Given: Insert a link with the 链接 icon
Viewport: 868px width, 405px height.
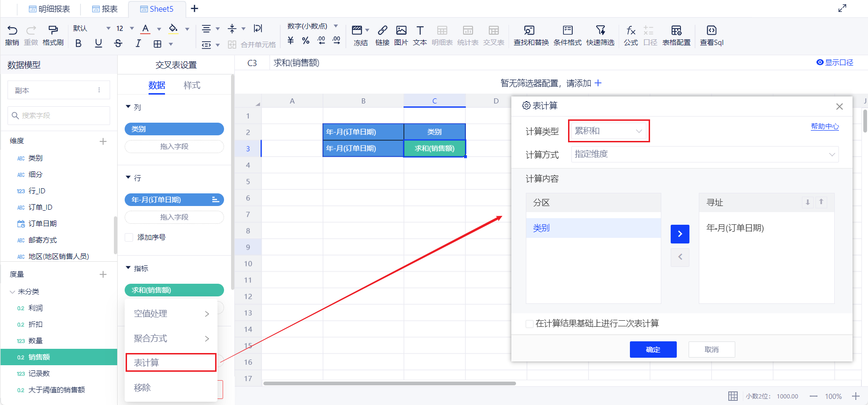Looking at the screenshot, I should click(x=382, y=31).
